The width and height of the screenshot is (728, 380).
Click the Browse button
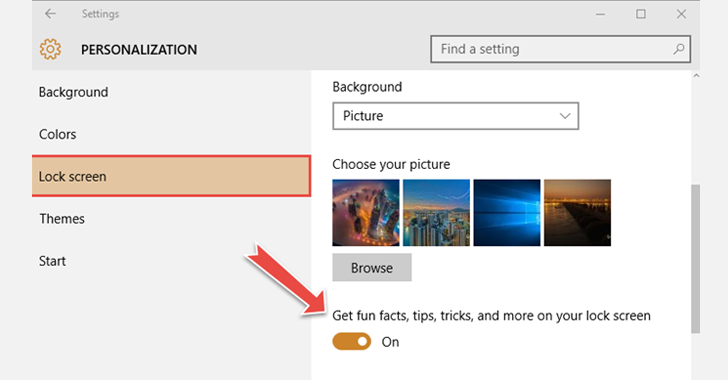tap(372, 268)
